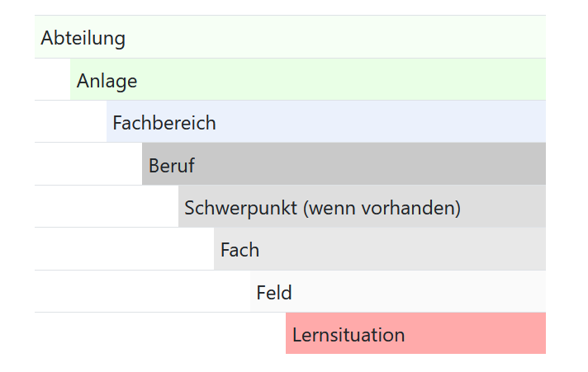The width and height of the screenshot is (588, 372).
Task: Click the empty indent area before Beruf
Action: [x=88, y=164]
